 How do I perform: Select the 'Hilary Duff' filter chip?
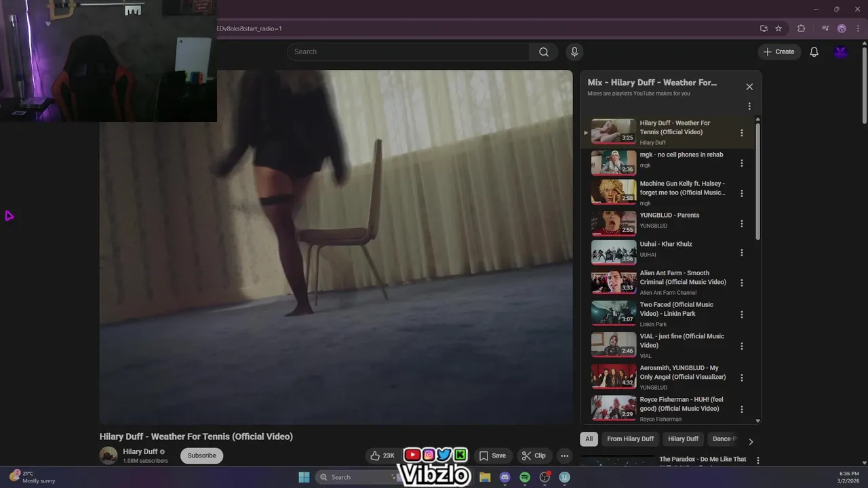click(x=683, y=439)
